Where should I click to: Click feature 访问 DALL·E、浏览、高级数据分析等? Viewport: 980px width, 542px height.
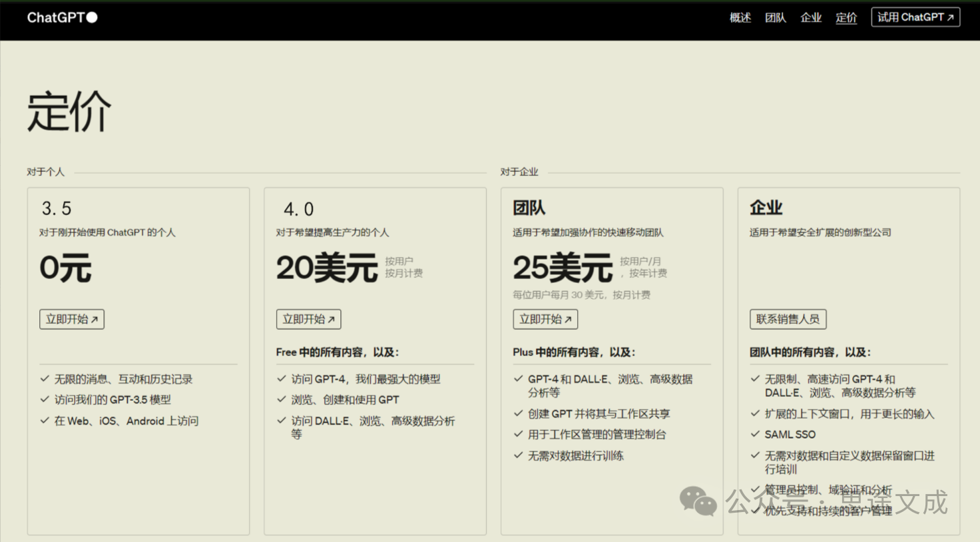pos(373,427)
